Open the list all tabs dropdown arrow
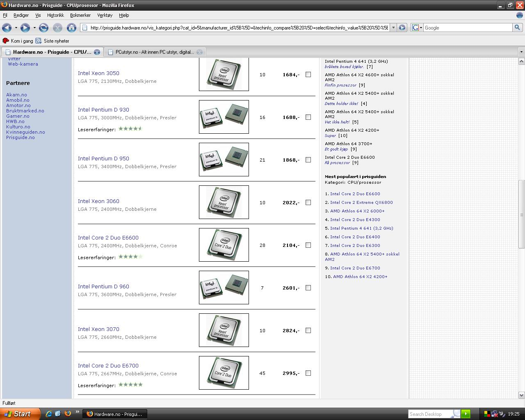This screenshot has height=420, width=525. click(521, 52)
